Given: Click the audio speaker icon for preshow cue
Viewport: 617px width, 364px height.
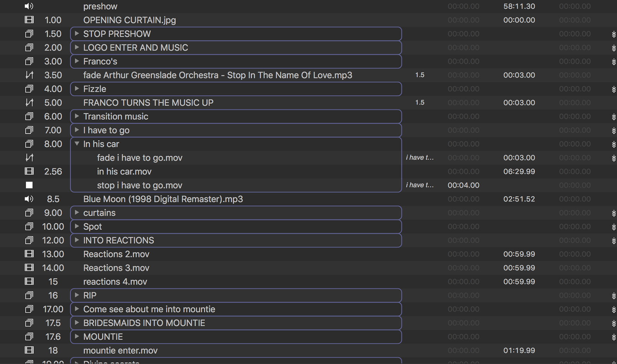Looking at the screenshot, I should click(29, 6).
